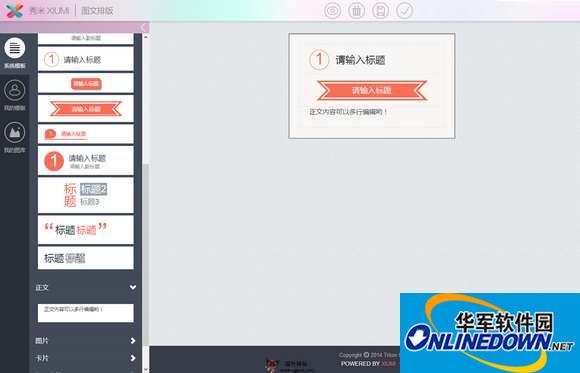Choose the partially visible top subtitle template
Viewport: 580px width, 373px height.
point(85,38)
